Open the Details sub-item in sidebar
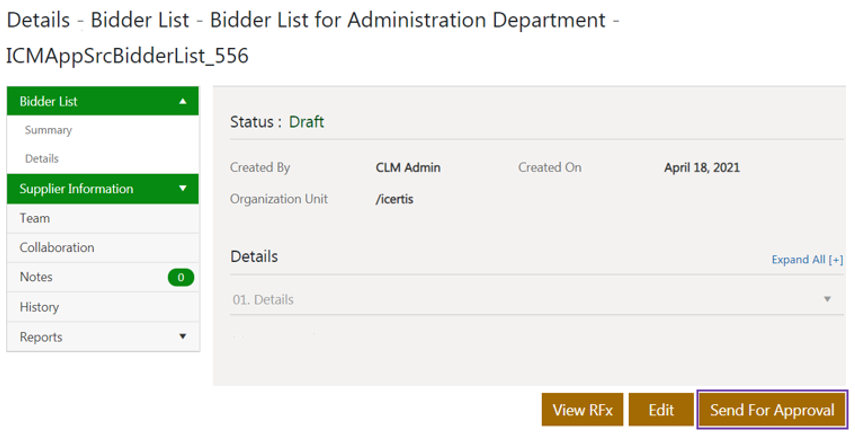 [x=42, y=158]
